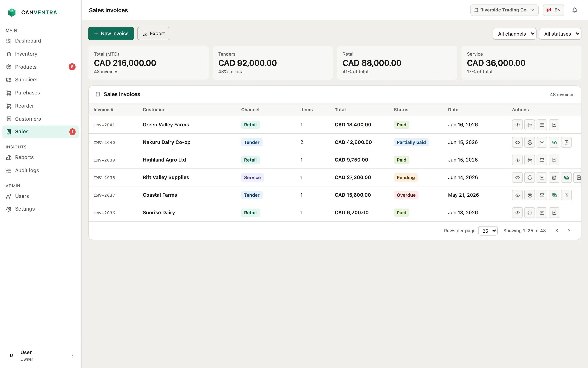588x368 pixels.
Task: Open return receipt for invoice INV-2037
Action: point(566,195)
